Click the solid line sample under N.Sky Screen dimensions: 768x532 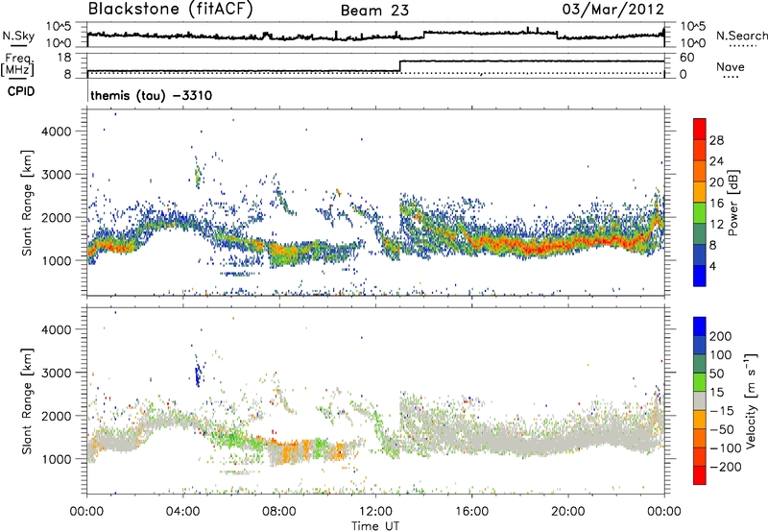18,45
